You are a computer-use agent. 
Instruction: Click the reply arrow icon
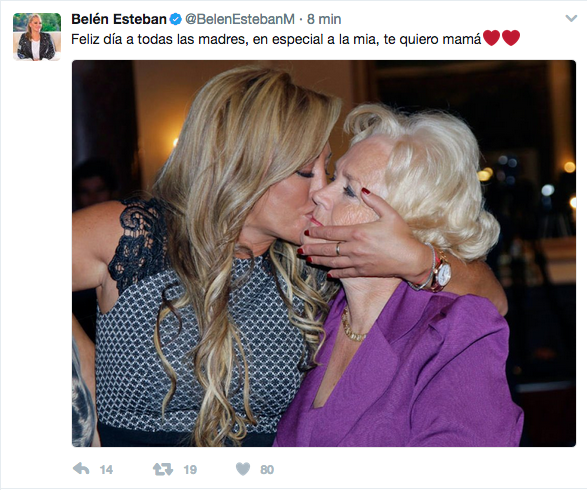pyautogui.click(x=81, y=469)
